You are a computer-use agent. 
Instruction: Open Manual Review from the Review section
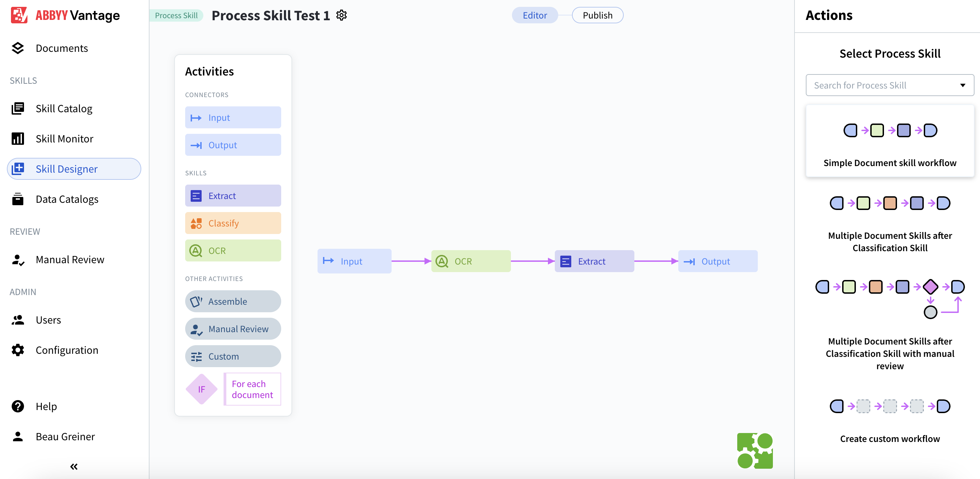tap(70, 259)
